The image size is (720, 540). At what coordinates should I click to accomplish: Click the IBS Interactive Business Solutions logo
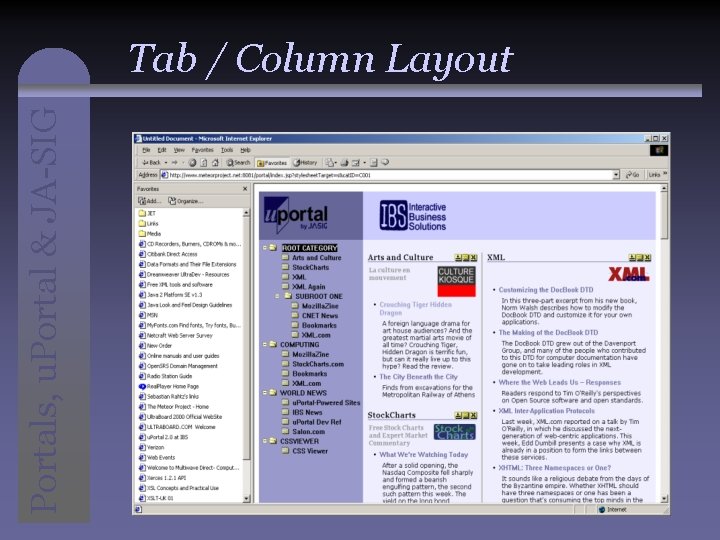[x=413, y=216]
